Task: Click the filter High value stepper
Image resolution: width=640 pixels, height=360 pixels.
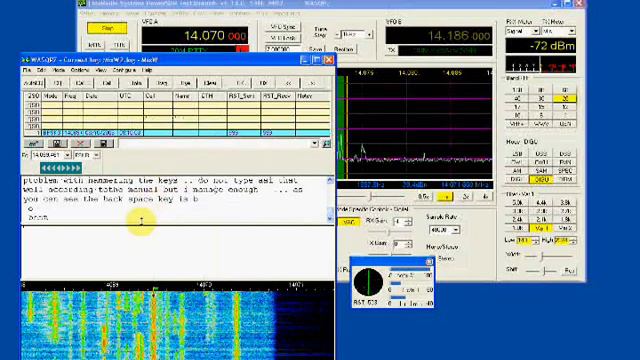Action: coord(573,241)
